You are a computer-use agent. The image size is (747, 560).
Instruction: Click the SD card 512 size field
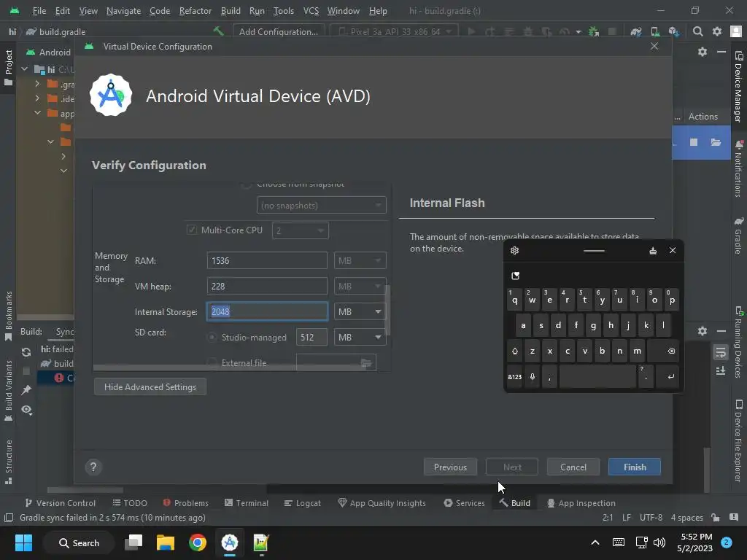pyautogui.click(x=311, y=337)
